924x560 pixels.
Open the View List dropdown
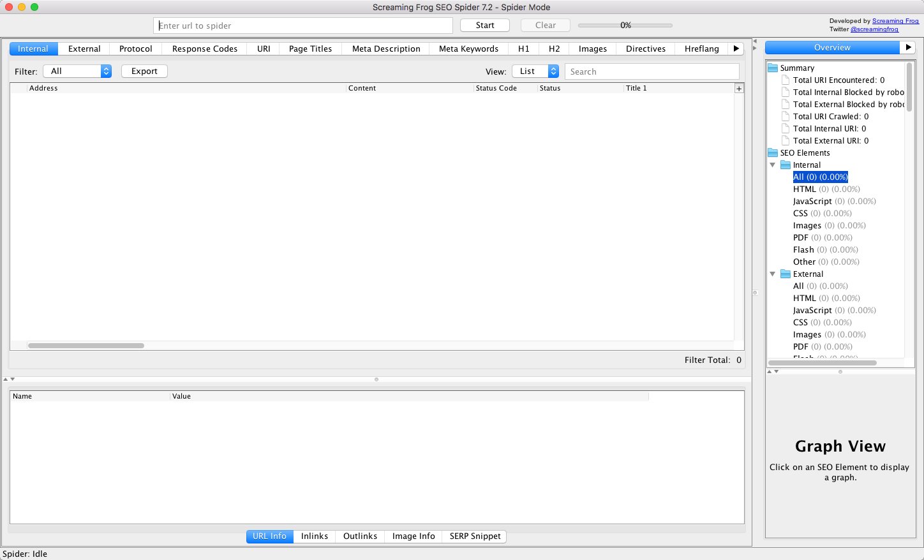[535, 71]
